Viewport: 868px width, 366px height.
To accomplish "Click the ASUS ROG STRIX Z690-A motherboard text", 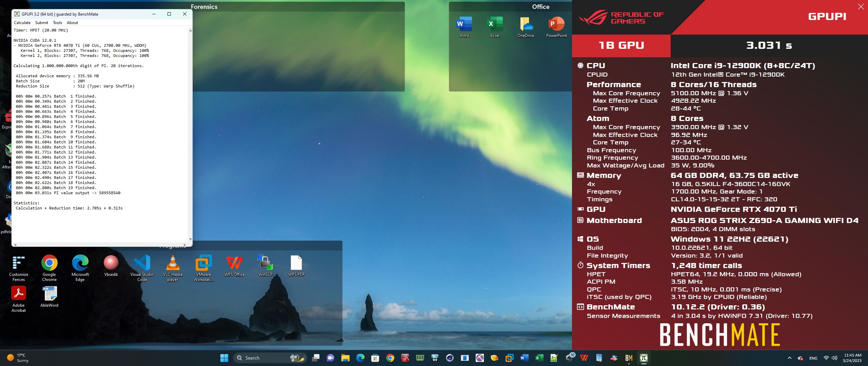I will (x=765, y=221).
